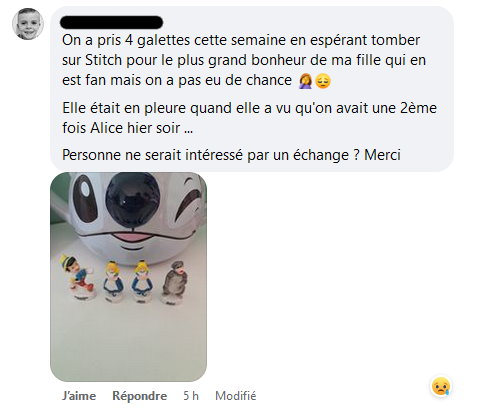Click the word Alice in comment
Viewport: 479px width, 412px height.
click(x=102, y=128)
